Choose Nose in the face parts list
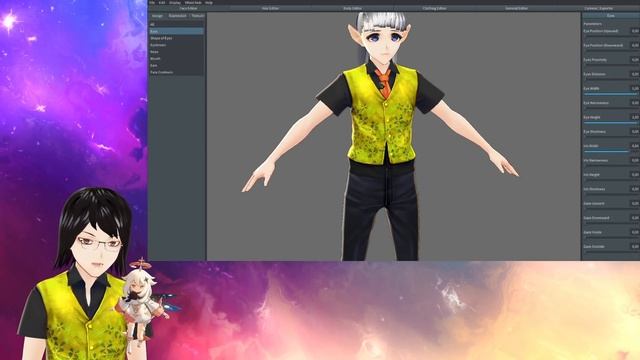The height and width of the screenshot is (360, 640). pyautogui.click(x=176, y=52)
